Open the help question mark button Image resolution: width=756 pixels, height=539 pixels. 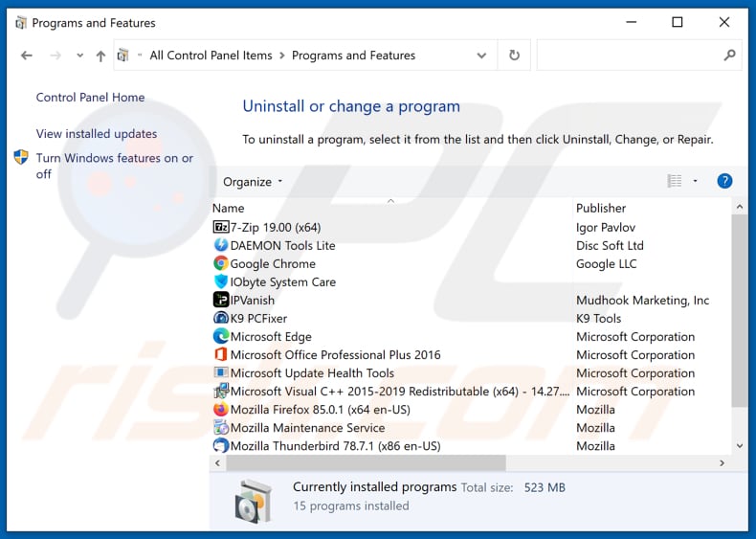pyautogui.click(x=724, y=181)
